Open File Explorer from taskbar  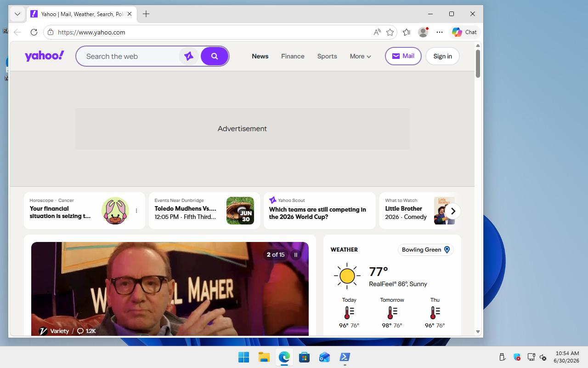(x=264, y=357)
